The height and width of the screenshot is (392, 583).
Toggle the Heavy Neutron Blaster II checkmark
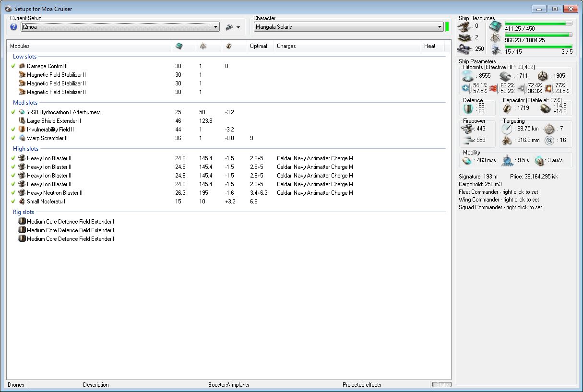(13, 193)
